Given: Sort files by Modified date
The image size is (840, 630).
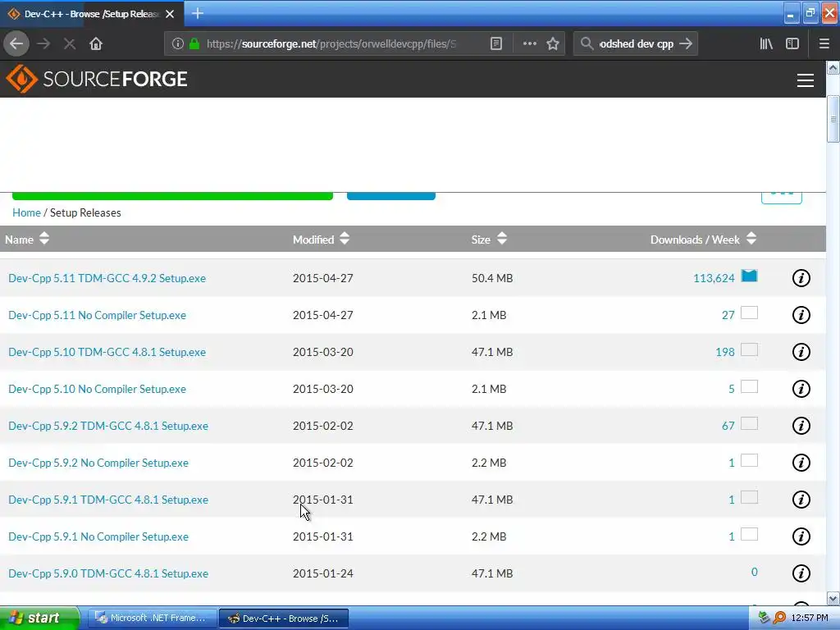Looking at the screenshot, I should (321, 239).
